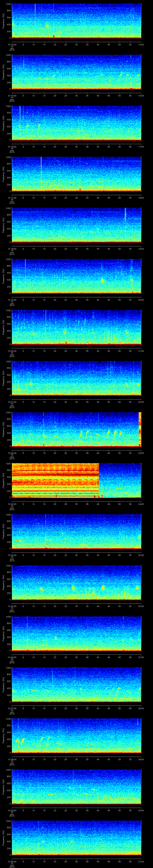Click the 30:00 end time label
Viewport: 153px width, 868px height.
coord(141,810)
